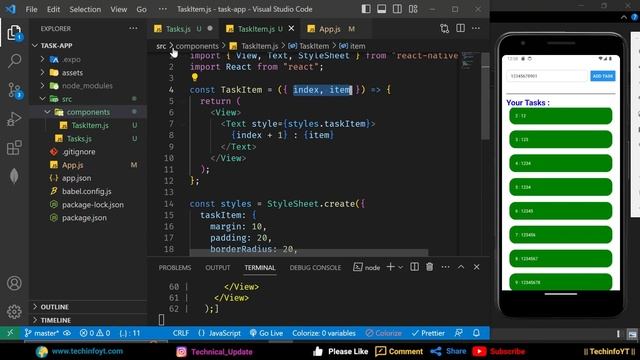Click the lightbulb code action icon
640x360 pixels.
point(195,77)
